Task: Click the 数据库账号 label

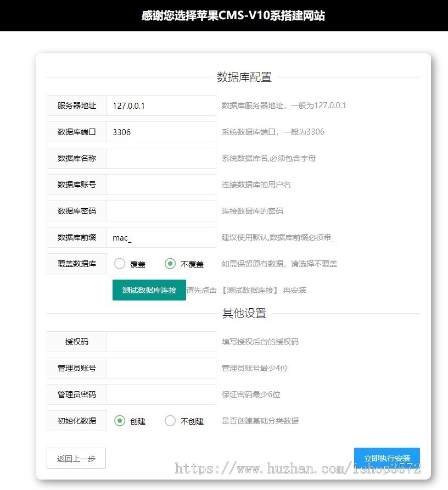Action: tap(77, 185)
